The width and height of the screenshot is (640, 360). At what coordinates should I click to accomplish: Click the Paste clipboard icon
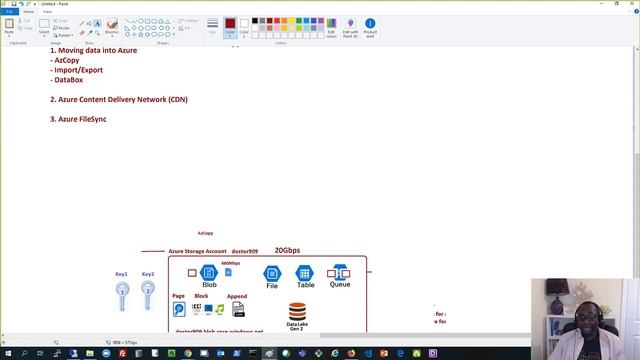pyautogui.click(x=9, y=24)
